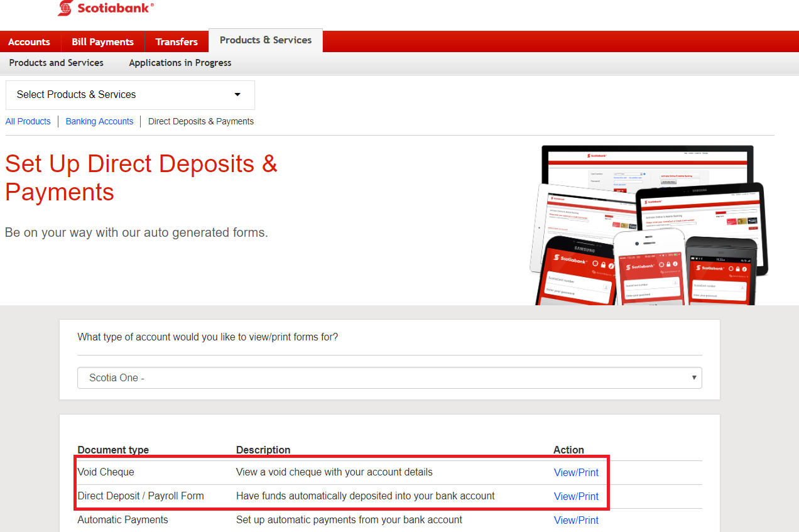Image resolution: width=799 pixels, height=532 pixels.
Task: Open View/Print for Direct Deposit / Payroll Form
Action: click(576, 496)
